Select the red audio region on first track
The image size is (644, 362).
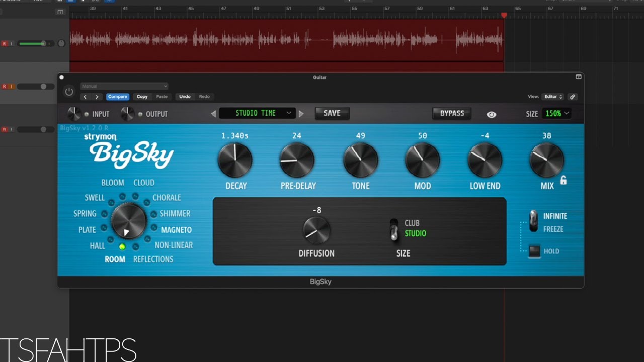click(x=287, y=40)
